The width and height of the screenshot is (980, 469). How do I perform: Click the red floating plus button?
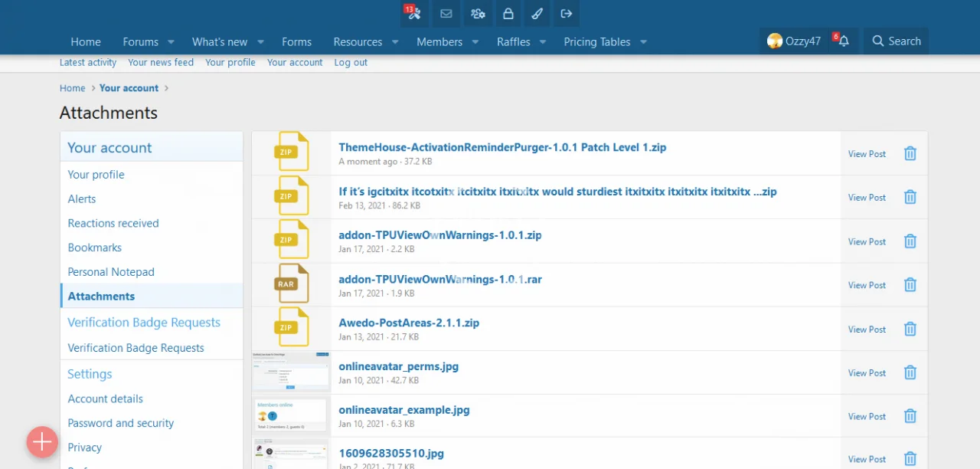[42, 442]
